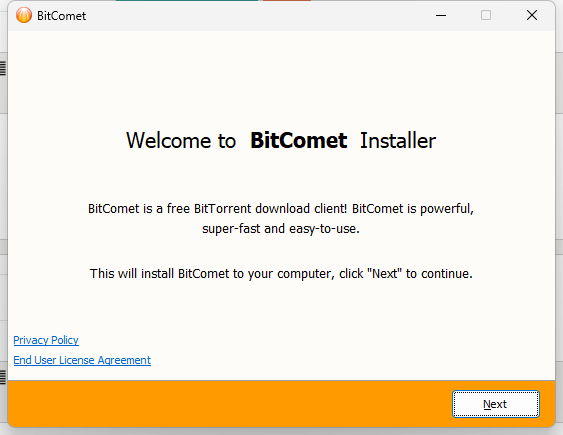Click the orange footer bar beside Next

tap(230, 404)
